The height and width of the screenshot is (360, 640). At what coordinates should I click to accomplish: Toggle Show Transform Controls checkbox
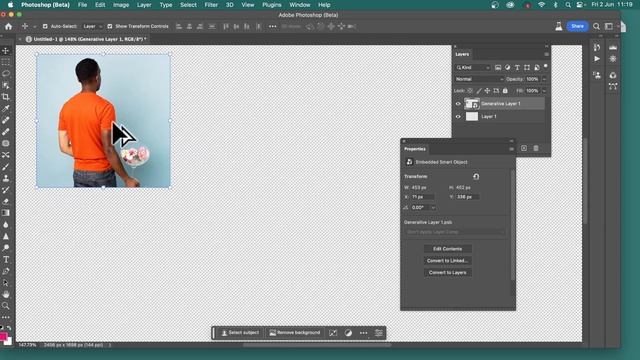click(x=109, y=26)
